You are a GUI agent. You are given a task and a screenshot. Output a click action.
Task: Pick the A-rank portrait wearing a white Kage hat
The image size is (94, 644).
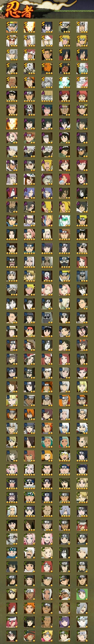click(29, 179)
